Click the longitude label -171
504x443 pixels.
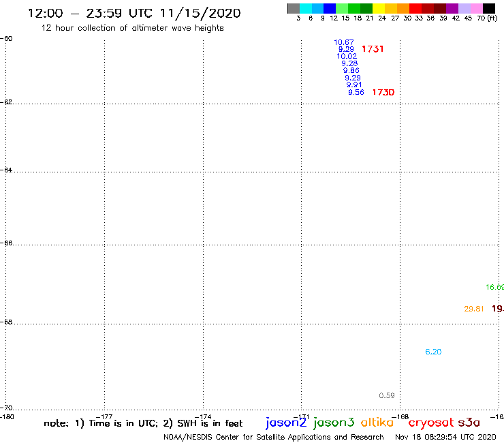301,417
